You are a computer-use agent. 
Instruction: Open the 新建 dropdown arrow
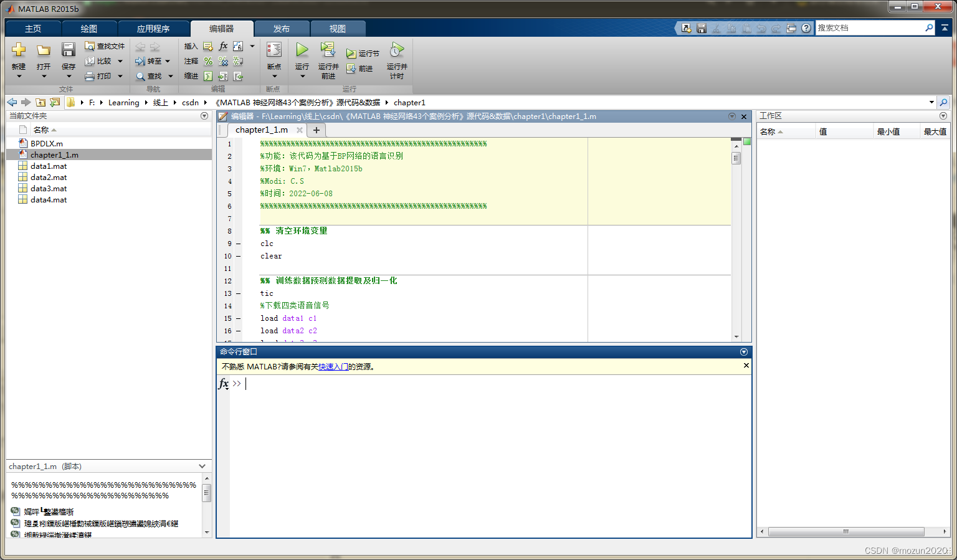click(x=19, y=77)
